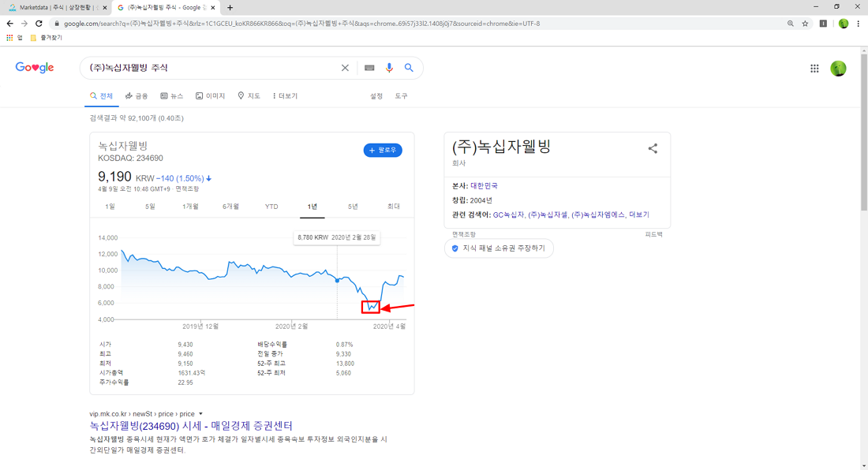Open the (주)녹십자셀 related search link
868x470 pixels.
point(548,214)
